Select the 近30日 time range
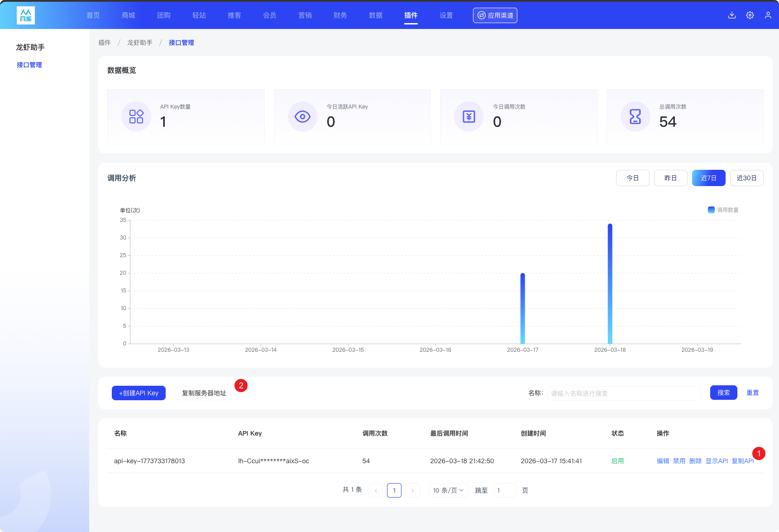Viewport: 779px width, 532px height. (x=747, y=178)
